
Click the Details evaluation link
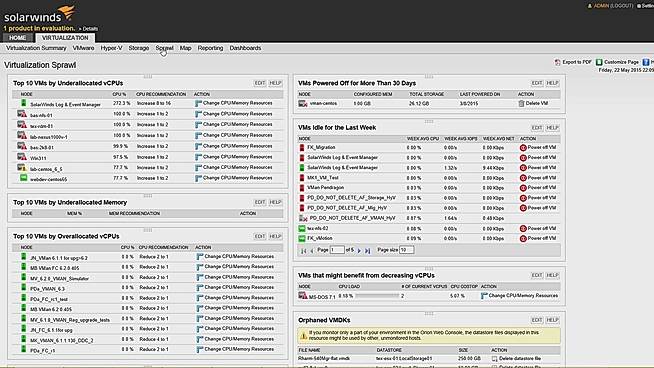tap(90, 29)
